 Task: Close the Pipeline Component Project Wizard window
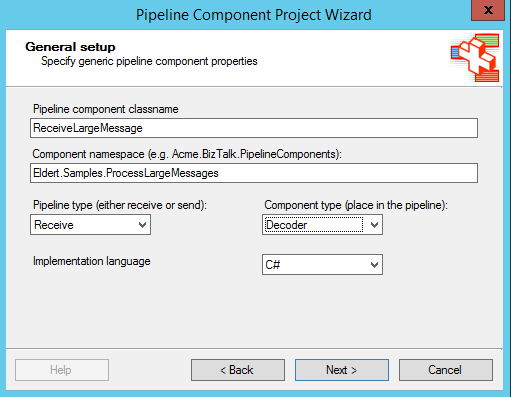pyautogui.click(x=488, y=10)
